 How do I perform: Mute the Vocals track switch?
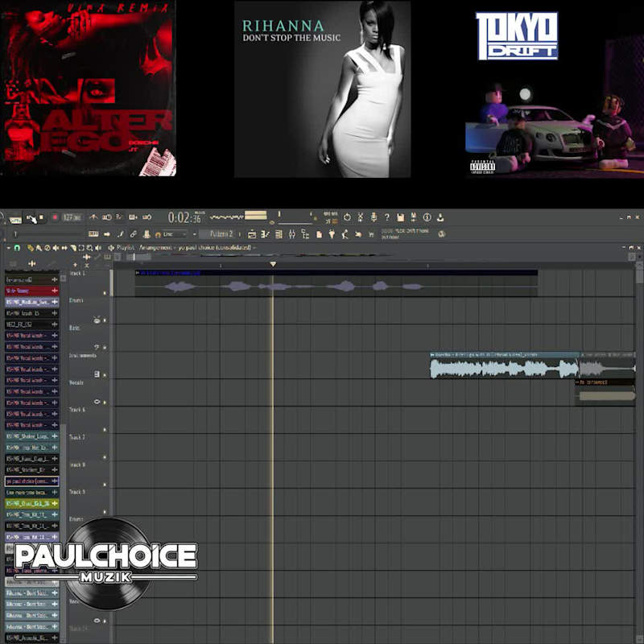pos(105,402)
